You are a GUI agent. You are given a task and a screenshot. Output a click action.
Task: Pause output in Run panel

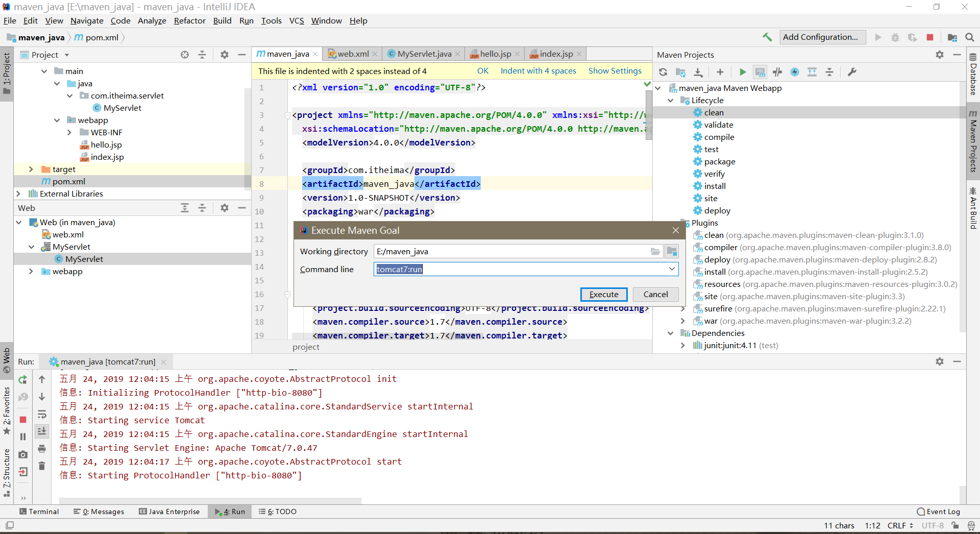pyautogui.click(x=22, y=436)
